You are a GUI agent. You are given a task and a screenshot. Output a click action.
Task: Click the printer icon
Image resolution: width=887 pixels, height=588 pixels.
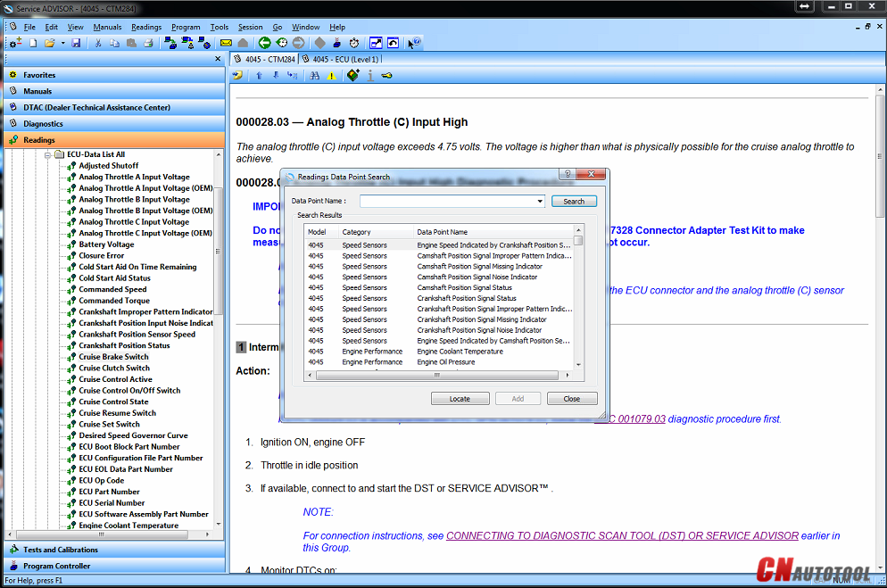148,43
